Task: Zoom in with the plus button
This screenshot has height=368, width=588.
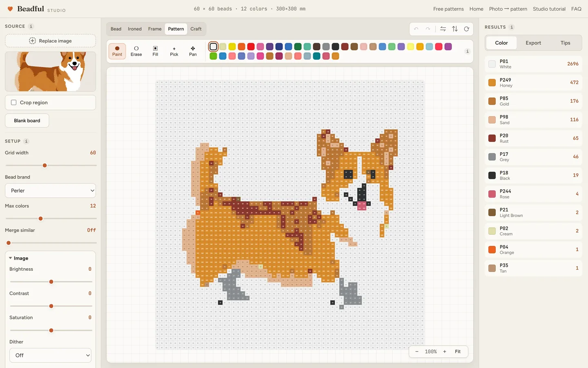Action: click(x=445, y=352)
